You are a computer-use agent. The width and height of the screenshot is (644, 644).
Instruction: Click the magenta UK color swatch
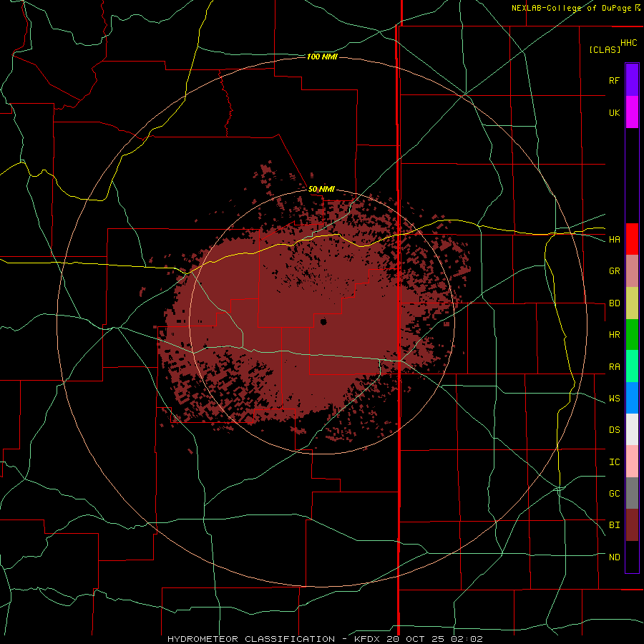[632, 112]
